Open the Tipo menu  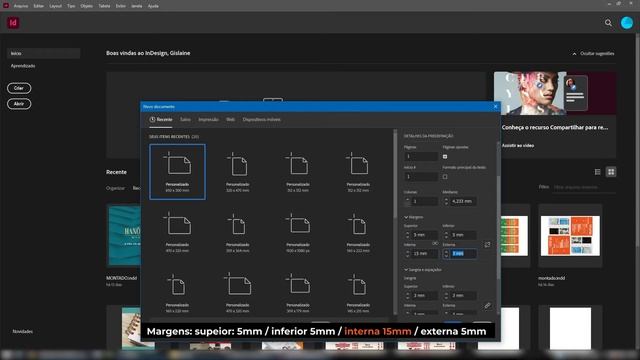(x=71, y=6)
